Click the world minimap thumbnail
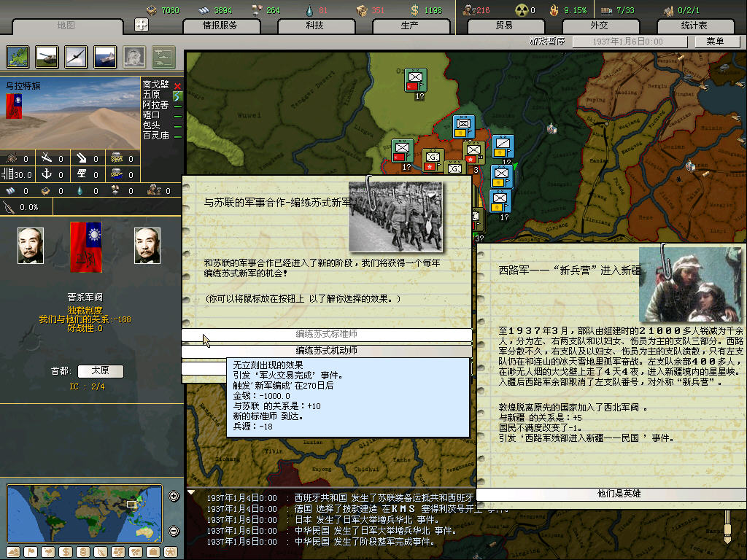 tap(85, 513)
